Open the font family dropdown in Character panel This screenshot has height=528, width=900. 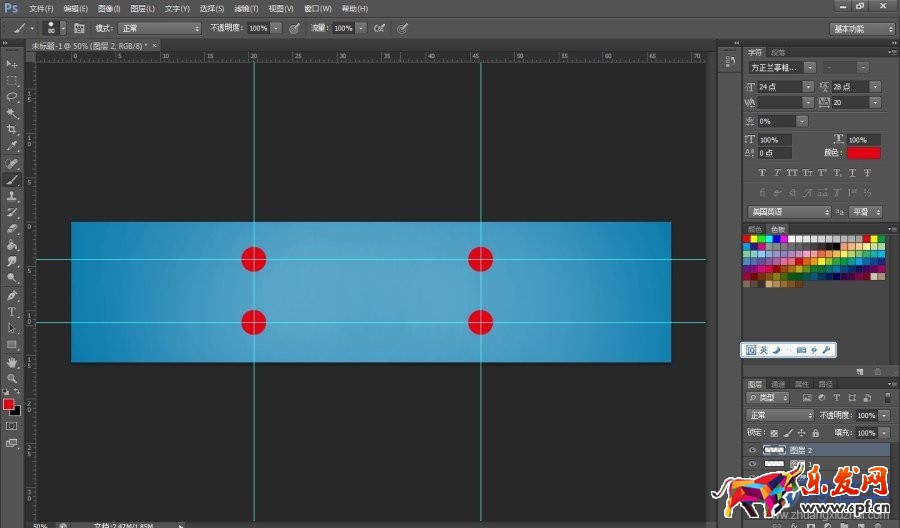tap(782, 67)
